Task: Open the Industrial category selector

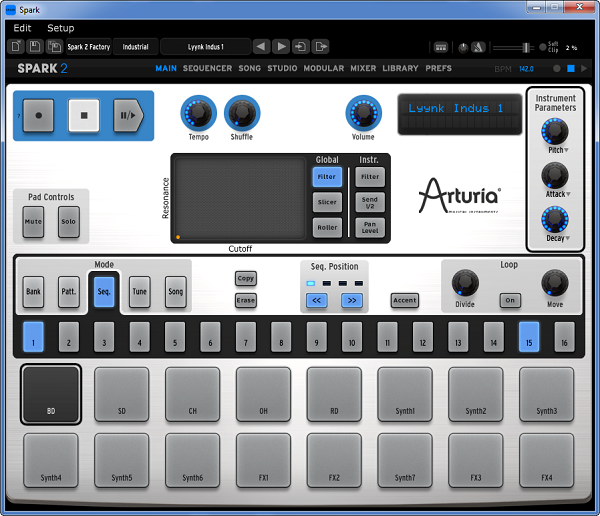Action: click(135, 47)
